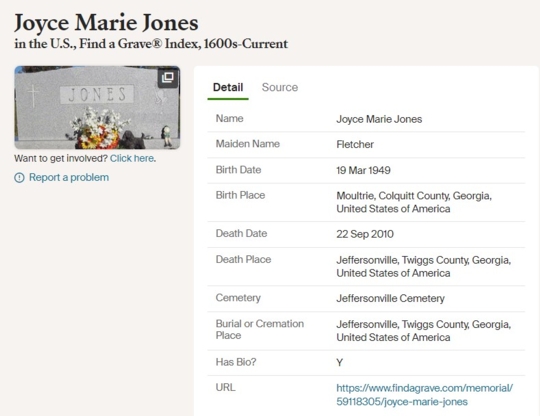Click the Report a problem link

click(69, 177)
